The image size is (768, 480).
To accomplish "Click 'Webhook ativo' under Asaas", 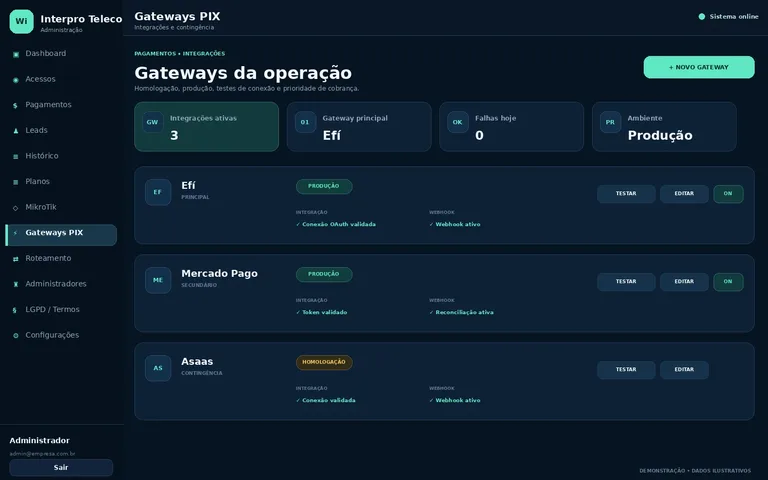I will [x=458, y=401].
